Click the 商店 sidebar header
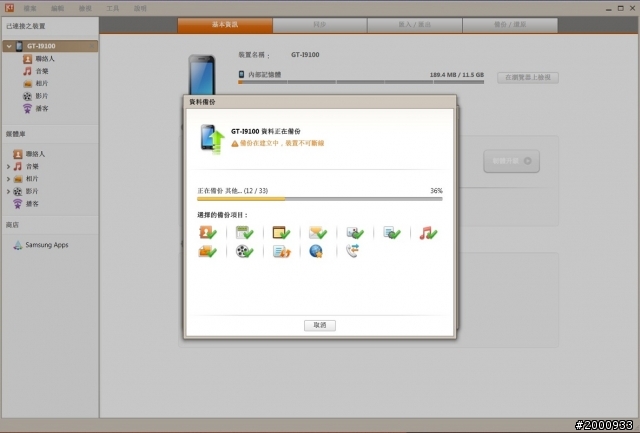 [x=12, y=225]
